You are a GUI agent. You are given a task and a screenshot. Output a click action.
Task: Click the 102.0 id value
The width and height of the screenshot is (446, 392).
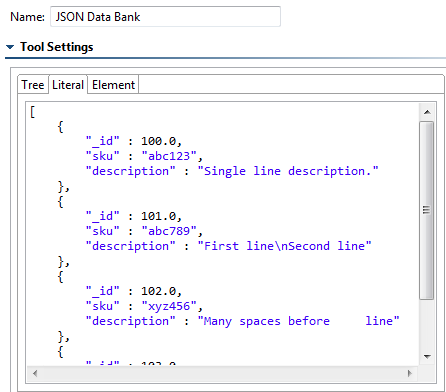point(158,291)
